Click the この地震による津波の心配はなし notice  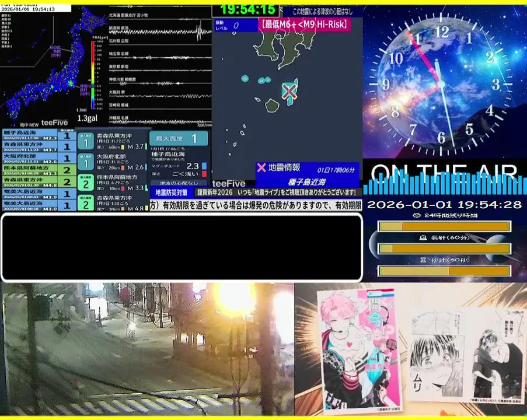(322, 12)
